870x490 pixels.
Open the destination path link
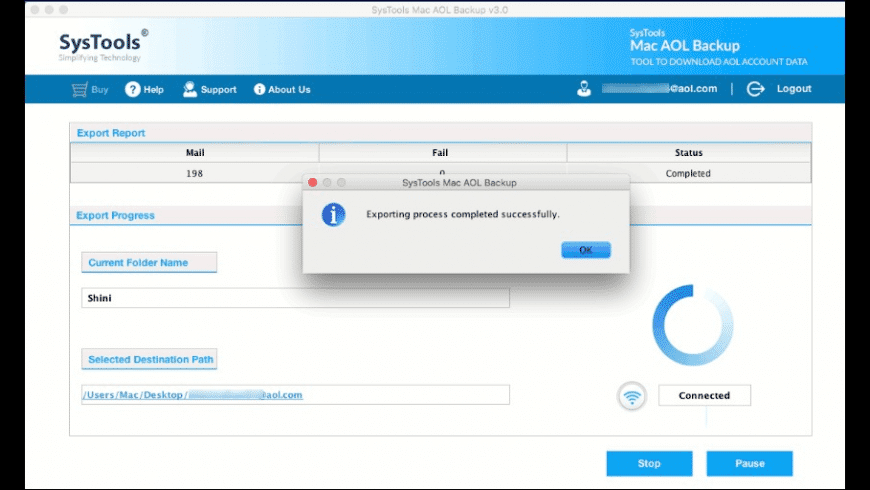(x=192, y=395)
